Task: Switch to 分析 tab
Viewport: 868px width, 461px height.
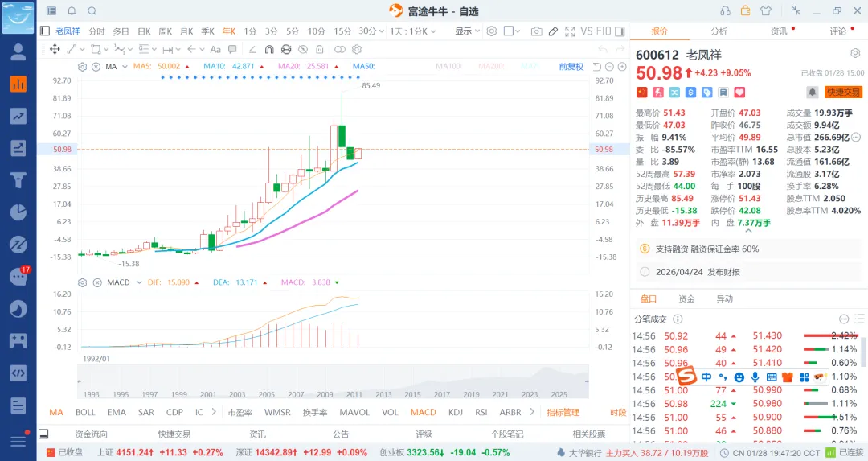Action: tap(719, 31)
